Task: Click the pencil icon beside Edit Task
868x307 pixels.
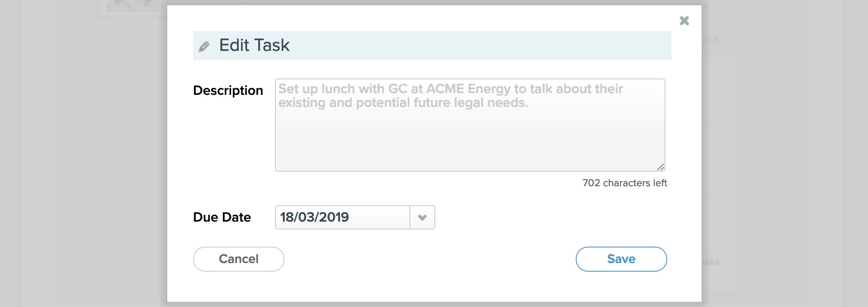Action: [x=204, y=46]
